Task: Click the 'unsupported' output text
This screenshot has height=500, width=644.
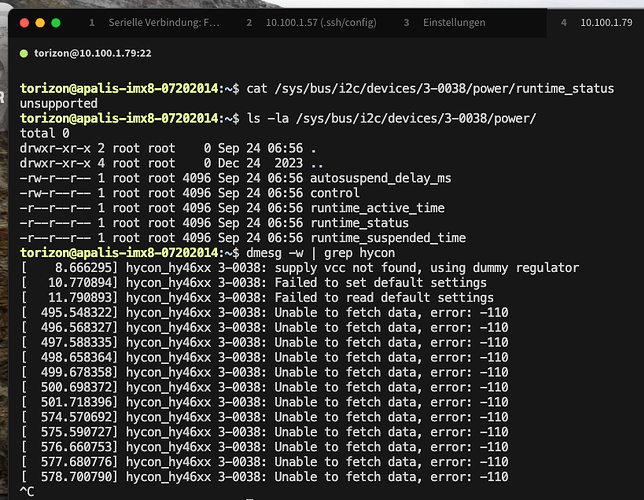Action: coord(59,103)
